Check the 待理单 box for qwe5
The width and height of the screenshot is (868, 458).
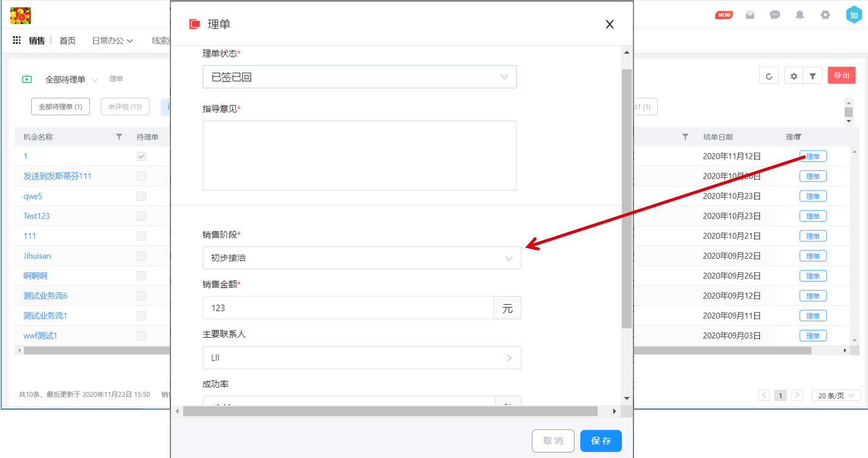click(x=141, y=197)
